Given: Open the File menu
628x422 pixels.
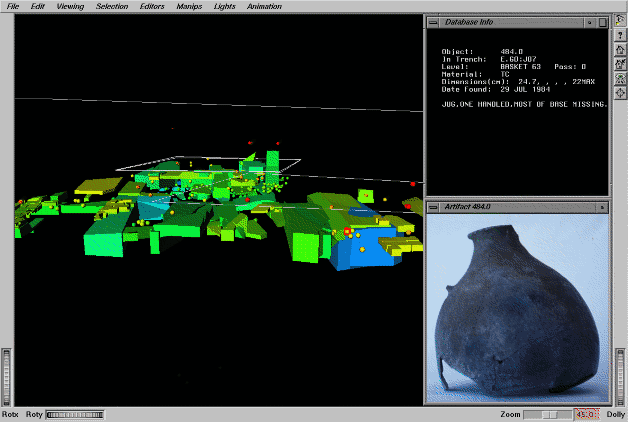Looking at the screenshot, I should [x=13, y=6].
